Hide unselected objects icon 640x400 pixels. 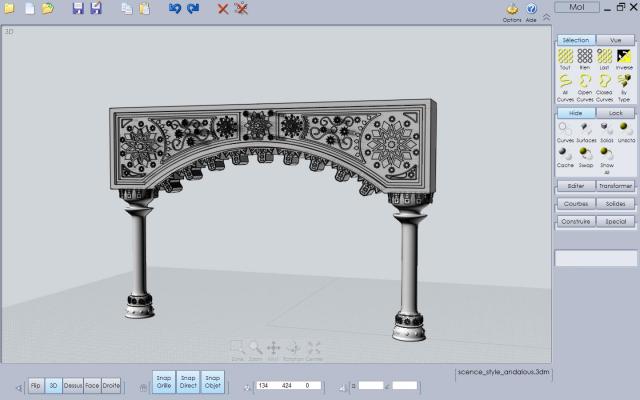point(626,133)
